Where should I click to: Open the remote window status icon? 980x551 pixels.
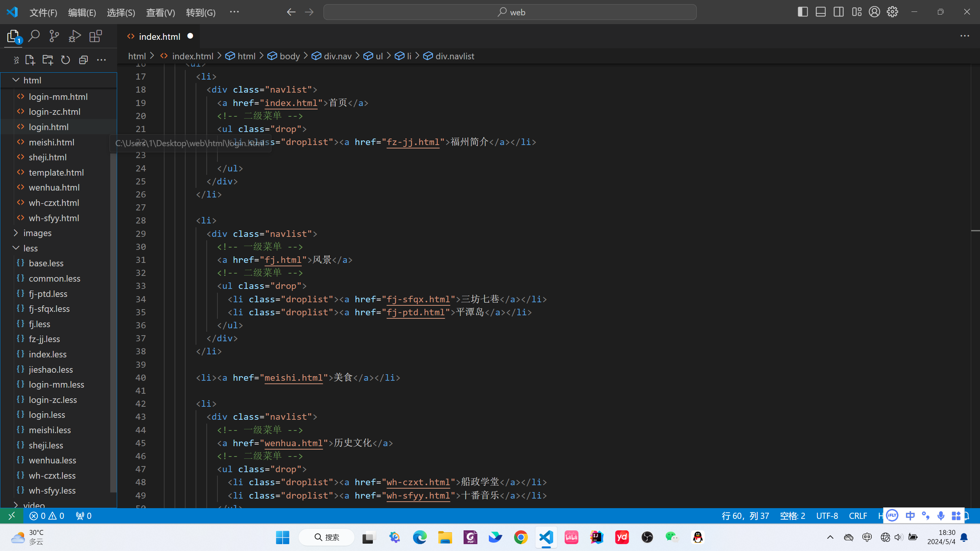[x=11, y=516]
